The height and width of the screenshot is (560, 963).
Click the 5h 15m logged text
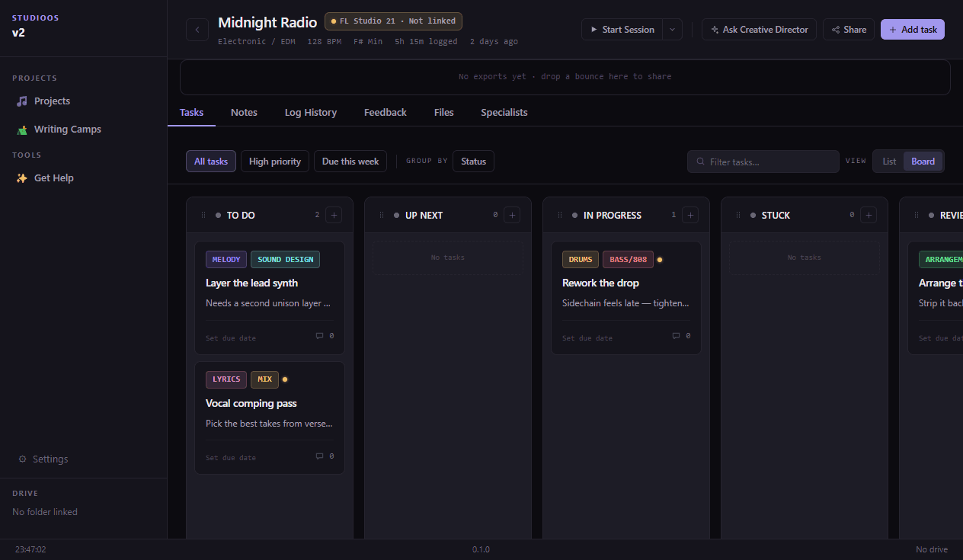click(426, 42)
